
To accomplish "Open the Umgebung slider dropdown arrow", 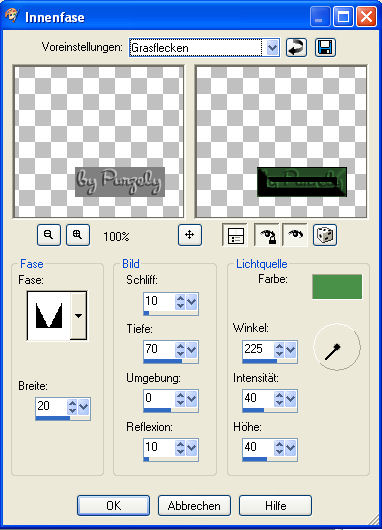I will (192, 399).
